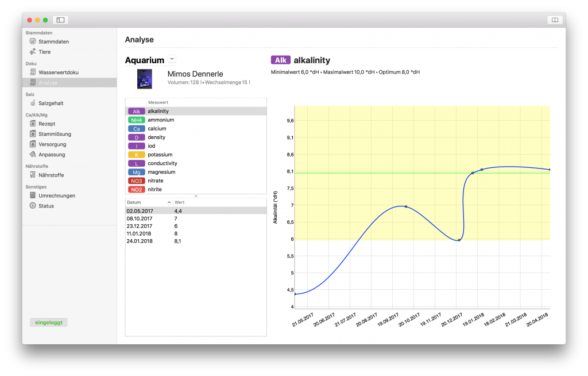Click the yellow K potassium badge
This screenshot has height=376, width=588.
pyautogui.click(x=136, y=155)
